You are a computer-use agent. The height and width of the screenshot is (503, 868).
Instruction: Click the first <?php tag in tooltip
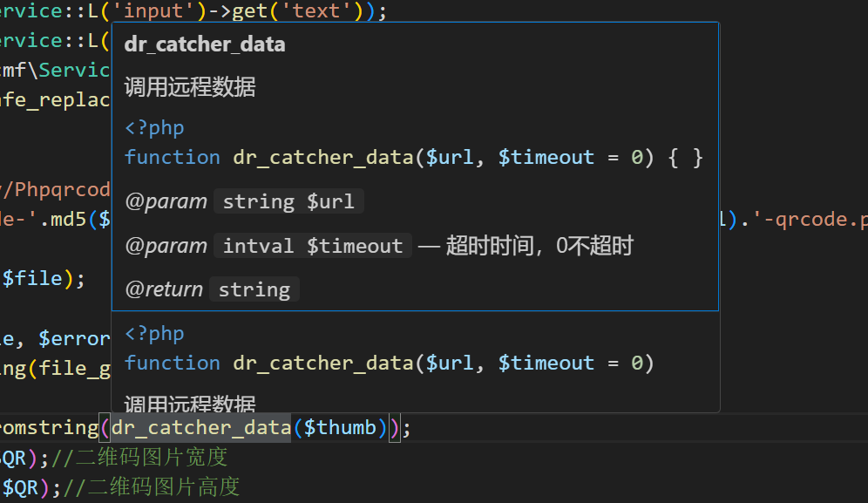(154, 128)
